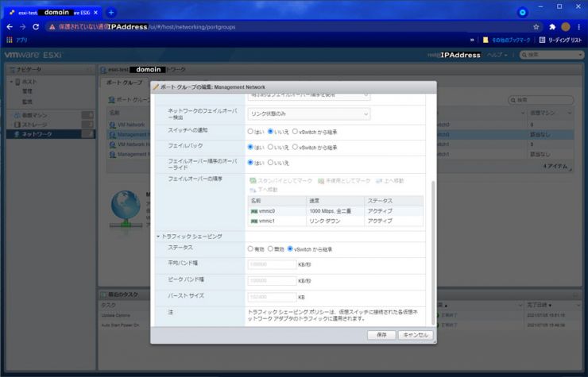
Task: Click the VMware ESXi logo
Action: point(33,55)
